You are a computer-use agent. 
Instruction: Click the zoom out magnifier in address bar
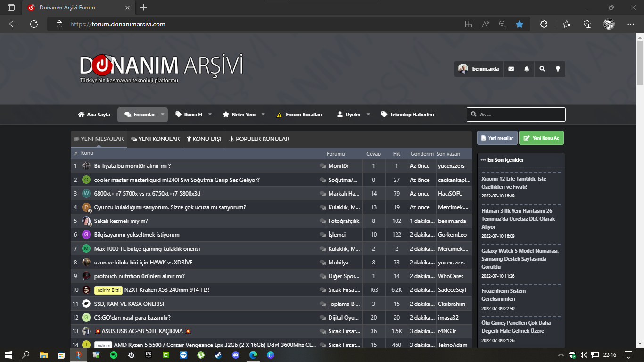click(503, 24)
